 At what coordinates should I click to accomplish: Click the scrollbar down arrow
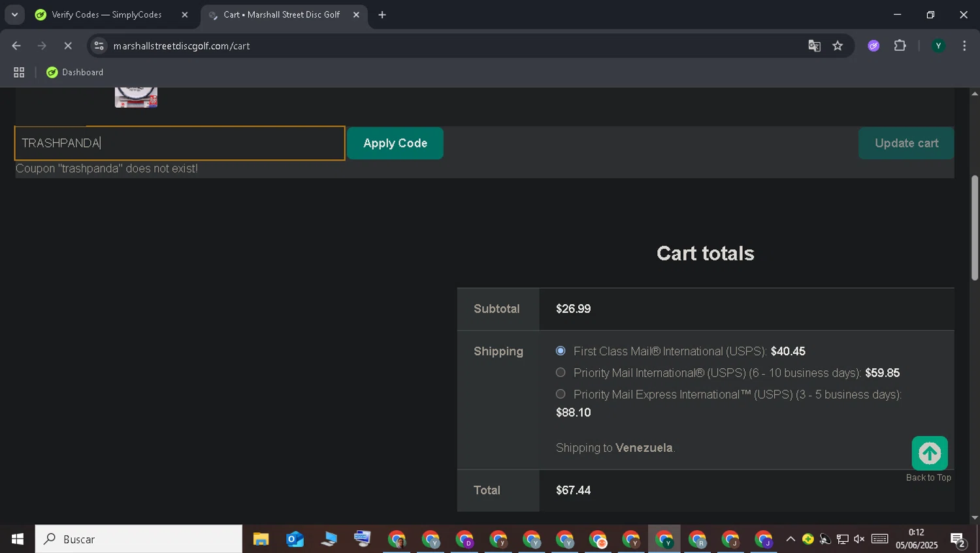pyautogui.click(x=974, y=518)
